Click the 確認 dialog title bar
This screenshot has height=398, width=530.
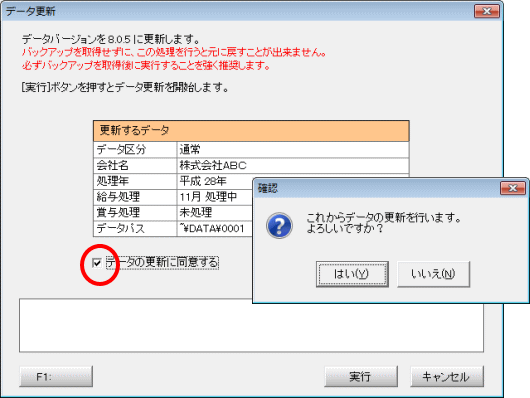pos(375,188)
